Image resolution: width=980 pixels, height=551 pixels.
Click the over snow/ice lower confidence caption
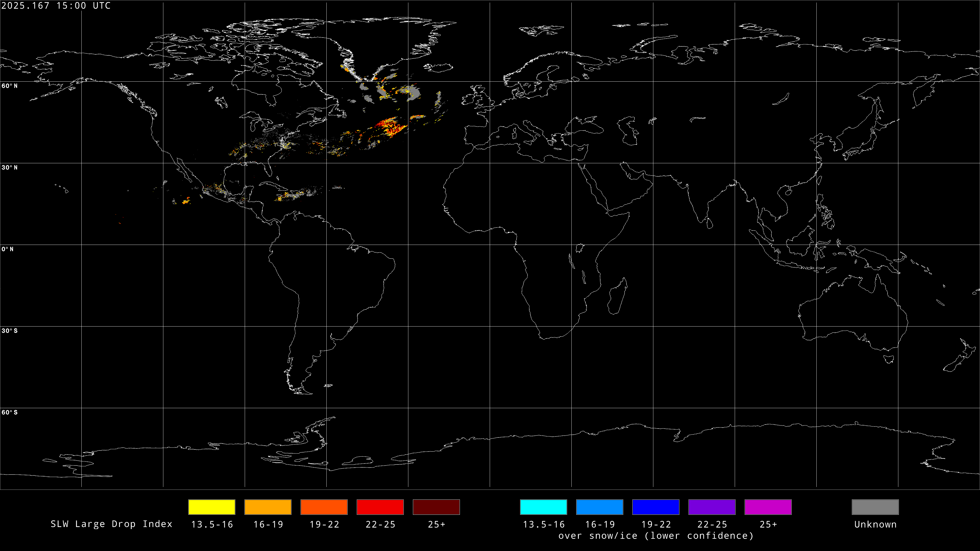(655, 536)
